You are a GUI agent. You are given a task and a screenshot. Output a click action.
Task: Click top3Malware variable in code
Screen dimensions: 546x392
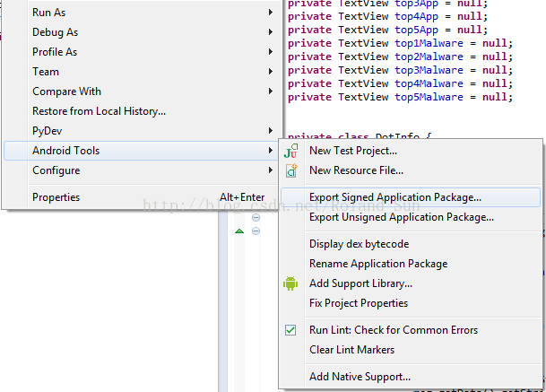tap(429, 70)
